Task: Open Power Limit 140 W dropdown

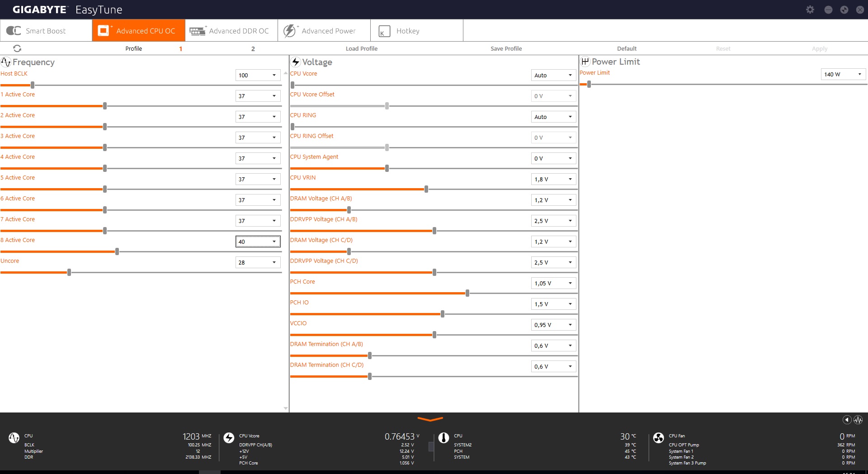Action: [843, 74]
